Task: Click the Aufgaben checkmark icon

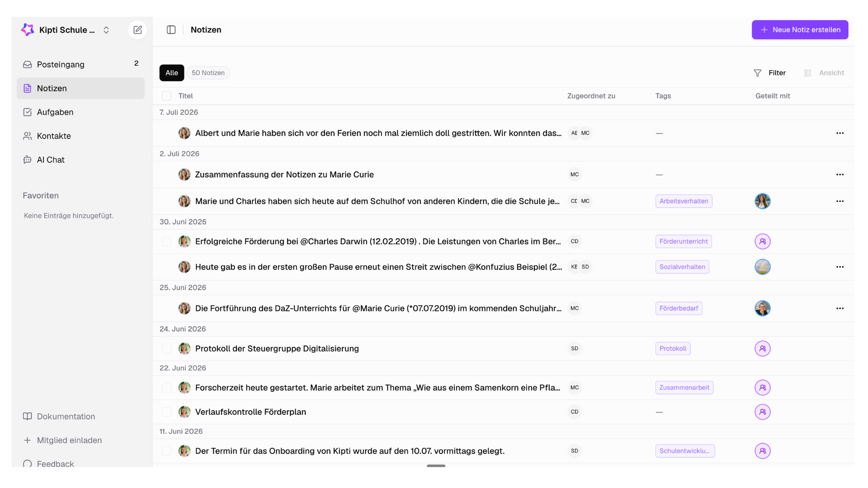Action: tap(28, 112)
